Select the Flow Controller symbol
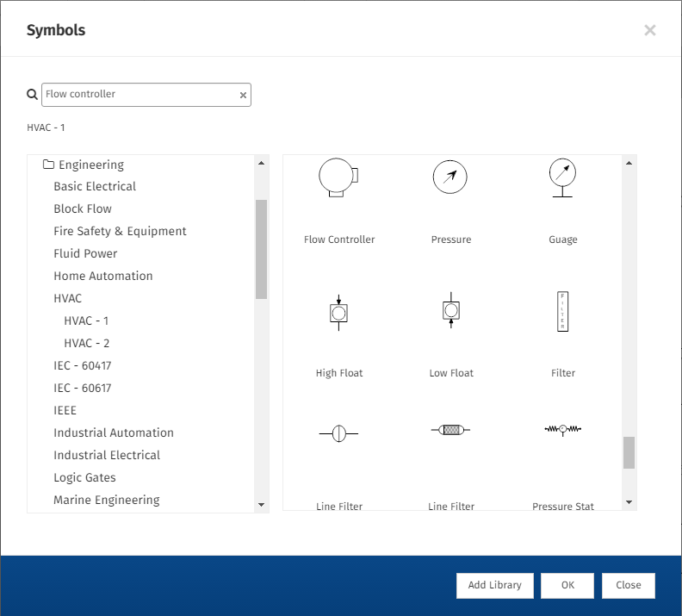Viewport: 682px width, 616px height. (338, 177)
